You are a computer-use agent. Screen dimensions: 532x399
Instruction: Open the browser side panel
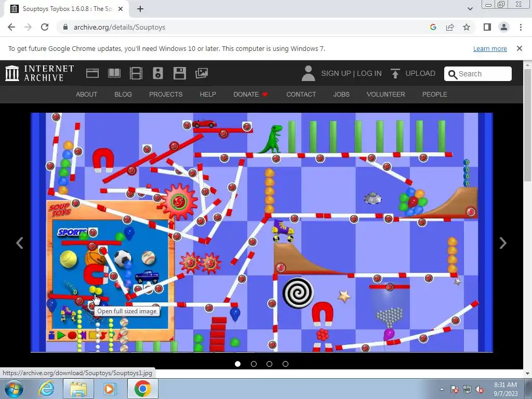(x=487, y=27)
